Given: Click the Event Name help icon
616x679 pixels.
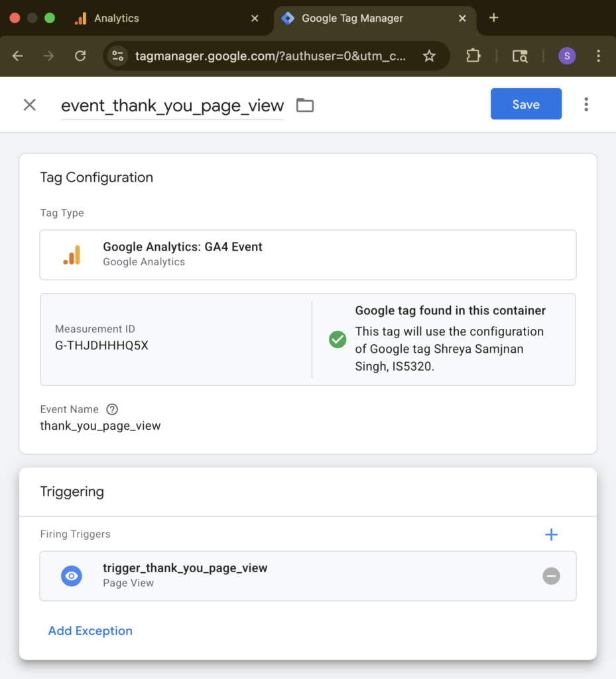Looking at the screenshot, I should [112, 409].
